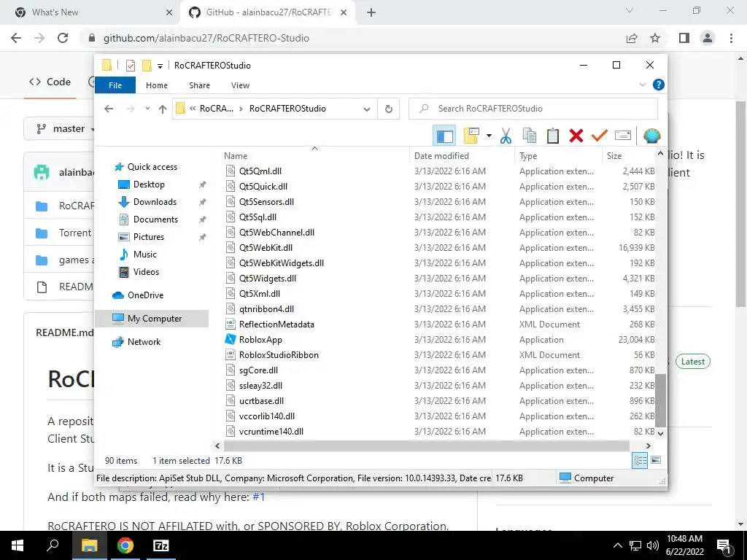
Task: Click the Search RoCRAFTEROStudio field
Action: click(x=533, y=109)
